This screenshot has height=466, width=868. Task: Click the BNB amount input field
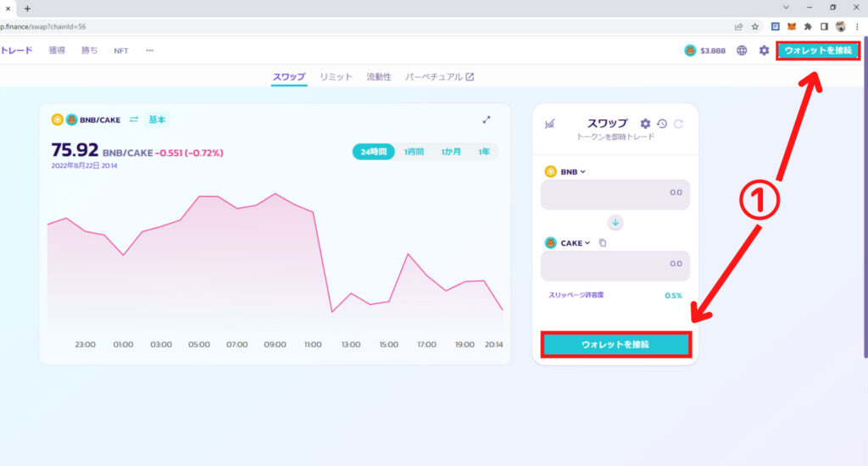(x=615, y=194)
